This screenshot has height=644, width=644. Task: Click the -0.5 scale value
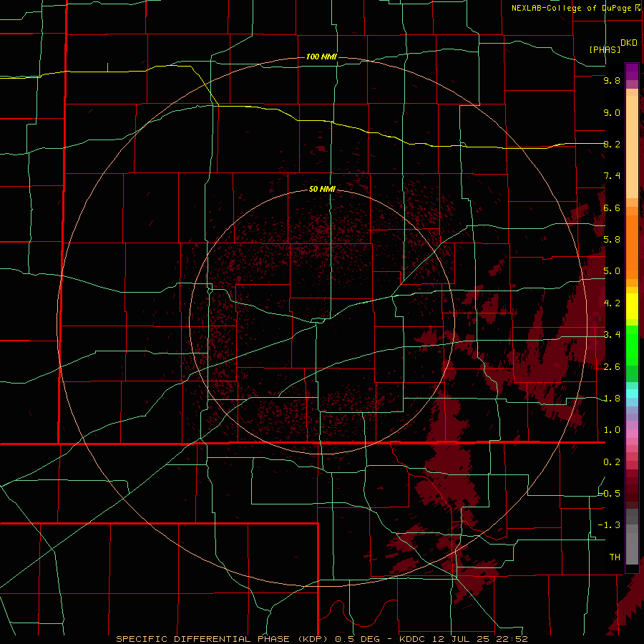point(610,493)
